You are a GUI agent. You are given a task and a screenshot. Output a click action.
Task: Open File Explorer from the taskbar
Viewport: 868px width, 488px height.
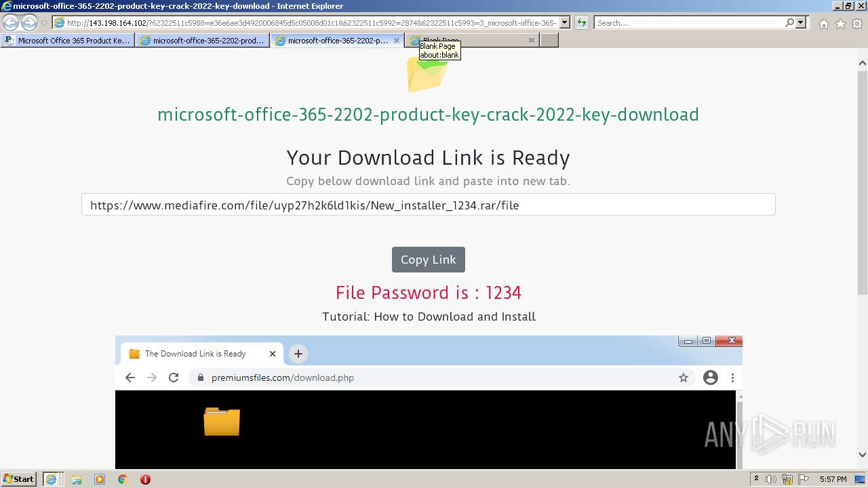click(77, 479)
